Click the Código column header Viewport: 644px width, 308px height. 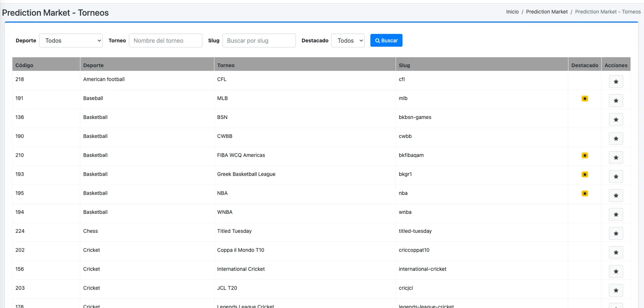46,64
